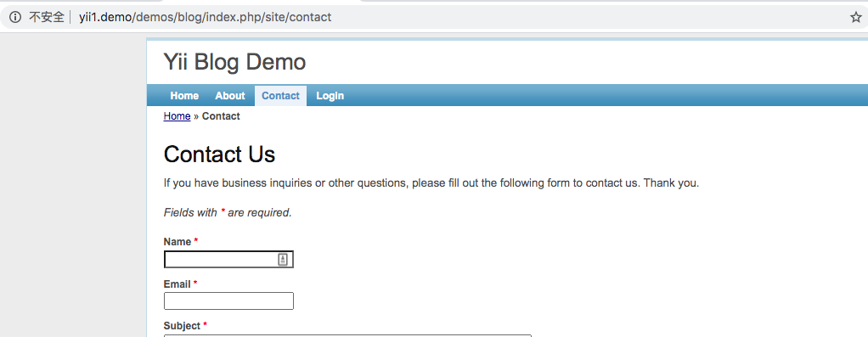Open the Login page from navigation
This screenshot has width=868, height=337.
(330, 96)
